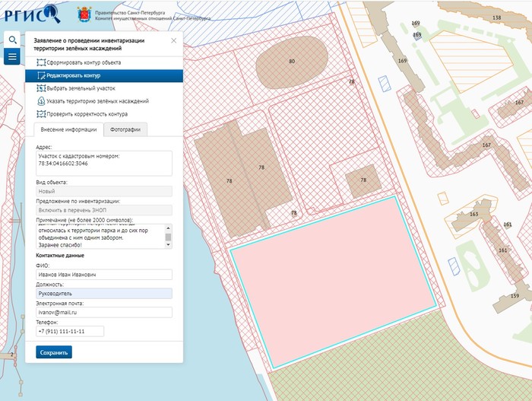Select Указать территорию зелёных насаждений
The height and width of the screenshot is (401, 532).
click(97, 100)
